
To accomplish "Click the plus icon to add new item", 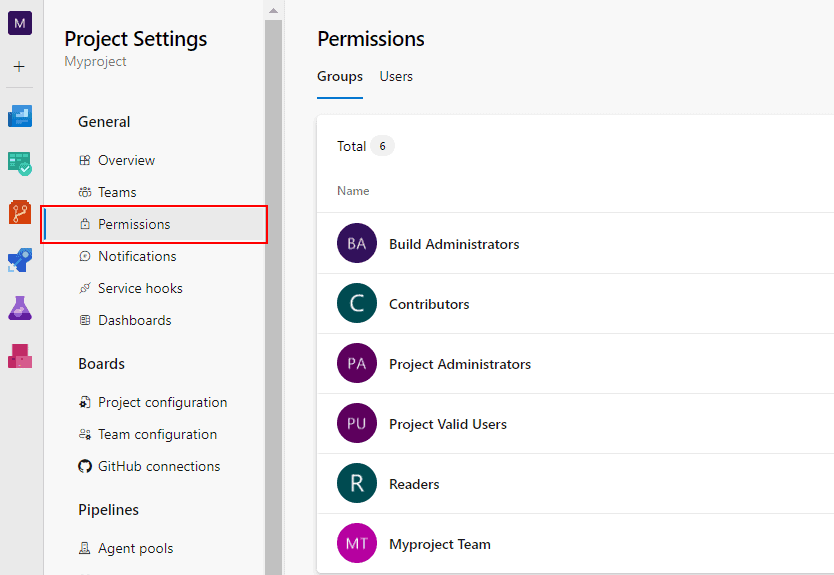I will 20,67.
